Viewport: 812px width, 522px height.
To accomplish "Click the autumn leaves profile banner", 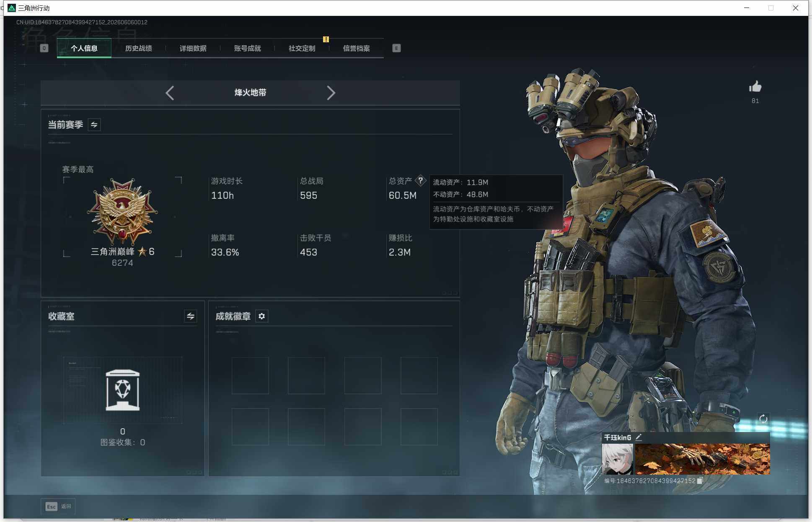I will [702, 459].
